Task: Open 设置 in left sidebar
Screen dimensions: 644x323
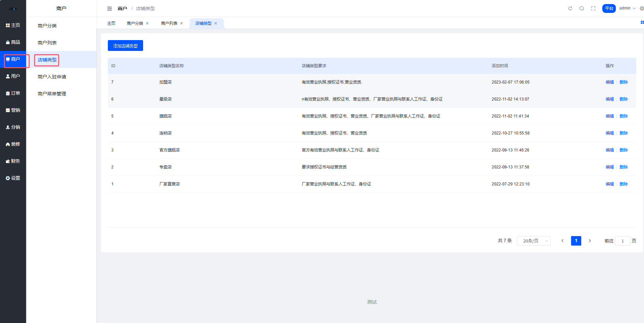Action: [13, 178]
